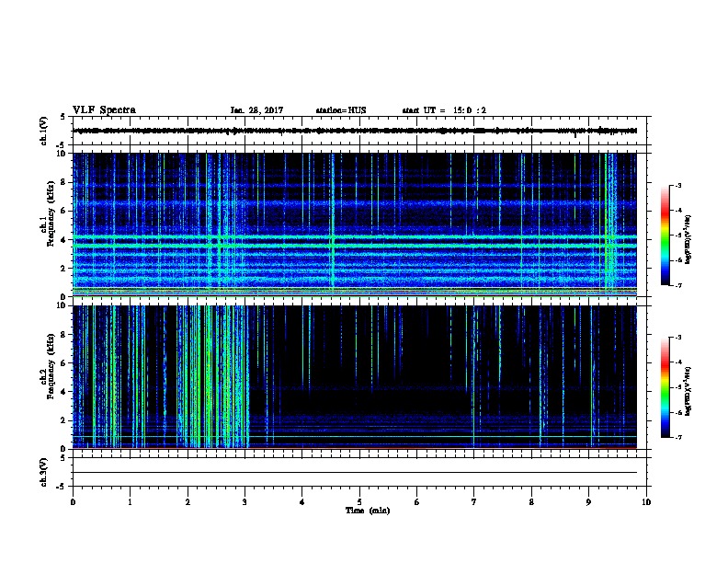728x563 pixels.
Task: Click ch.1 frequency tick label "8"
Action: tap(63, 182)
